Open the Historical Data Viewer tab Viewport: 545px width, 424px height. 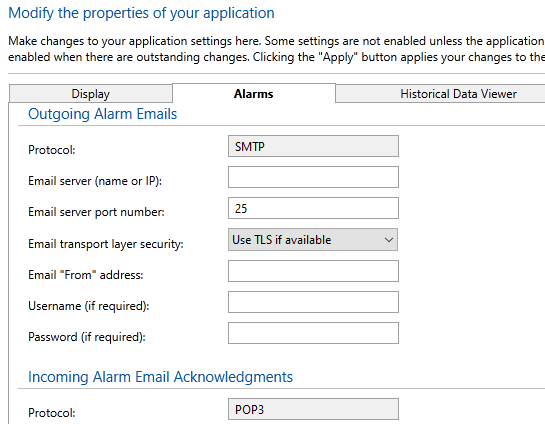click(x=440, y=94)
